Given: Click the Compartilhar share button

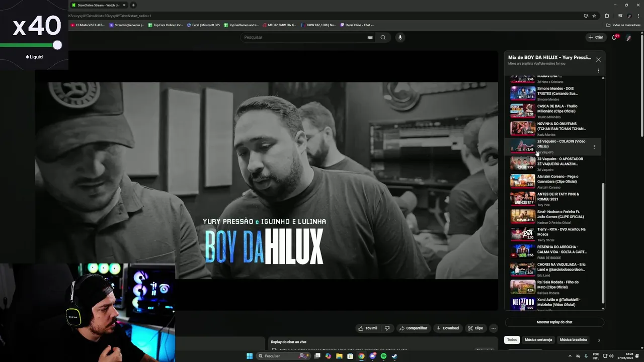Looking at the screenshot, I should 413,328.
